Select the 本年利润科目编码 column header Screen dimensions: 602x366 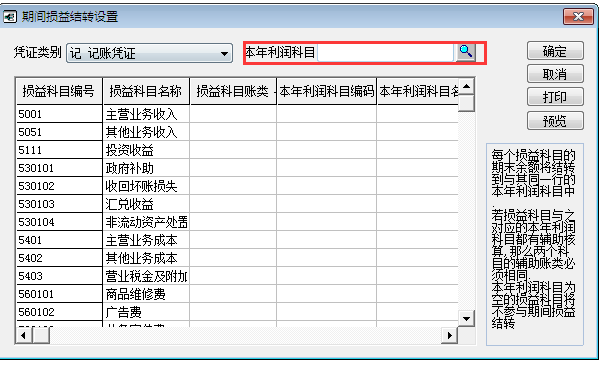pos(326,91)
